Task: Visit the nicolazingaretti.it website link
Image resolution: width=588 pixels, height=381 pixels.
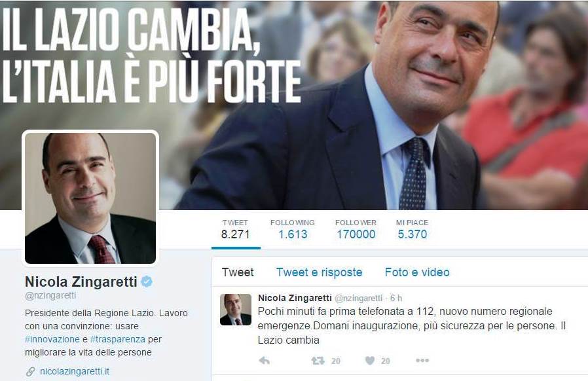Action: click(x=75, y=371)
